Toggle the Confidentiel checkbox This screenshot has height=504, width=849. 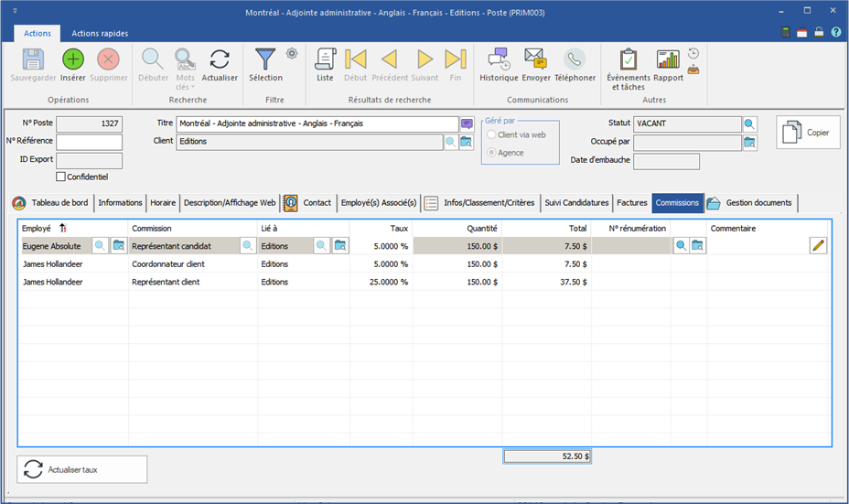pos(61,177)
